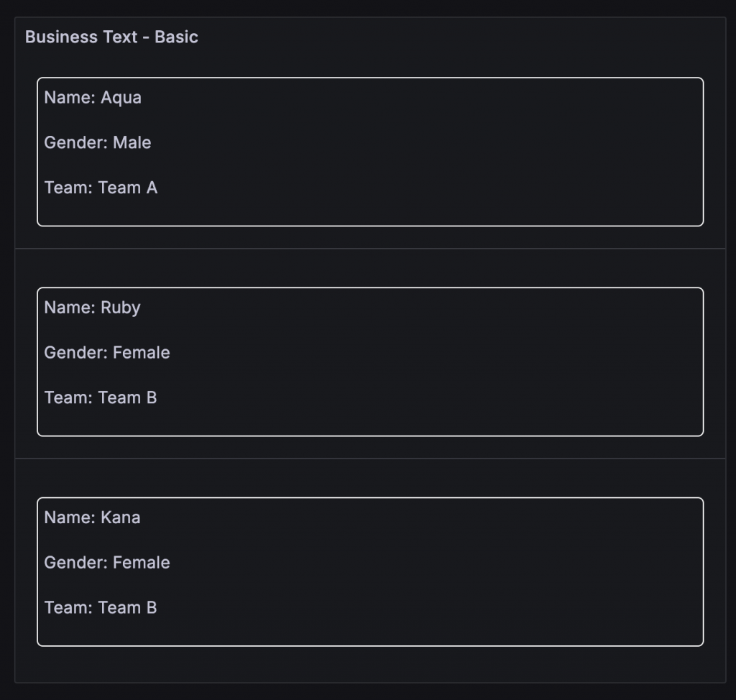Click the "Name:" label in Aqua's card
Image resolution: width=736 pixels, height=700 pixels.
70,97
